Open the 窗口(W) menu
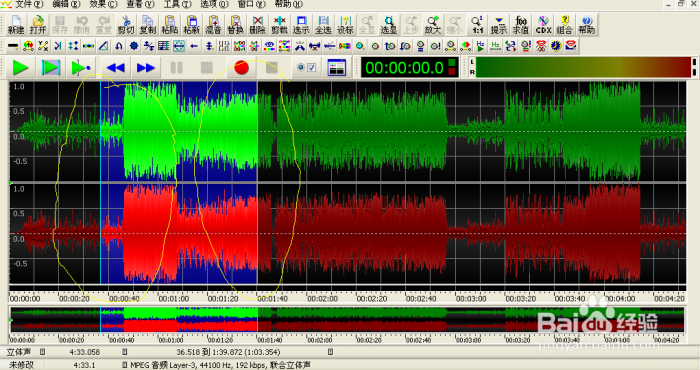 [x=251, y=4]
